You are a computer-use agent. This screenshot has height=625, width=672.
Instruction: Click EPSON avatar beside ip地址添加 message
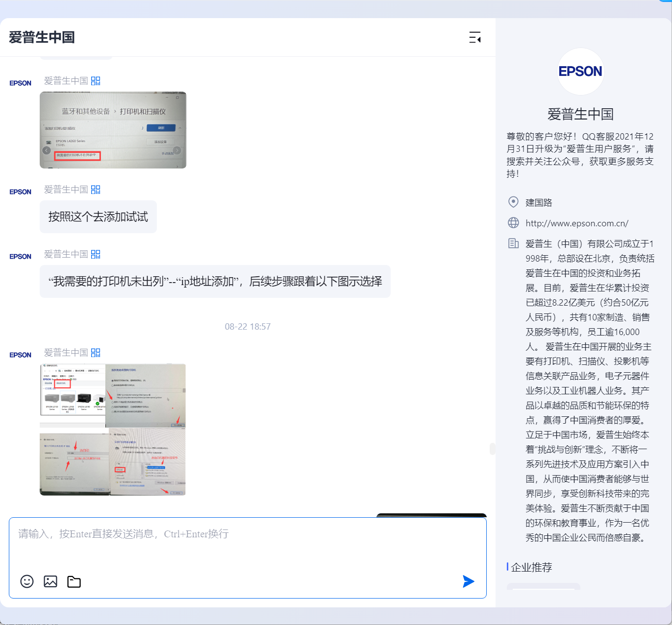pyautogui.click(x=20, y=257)
